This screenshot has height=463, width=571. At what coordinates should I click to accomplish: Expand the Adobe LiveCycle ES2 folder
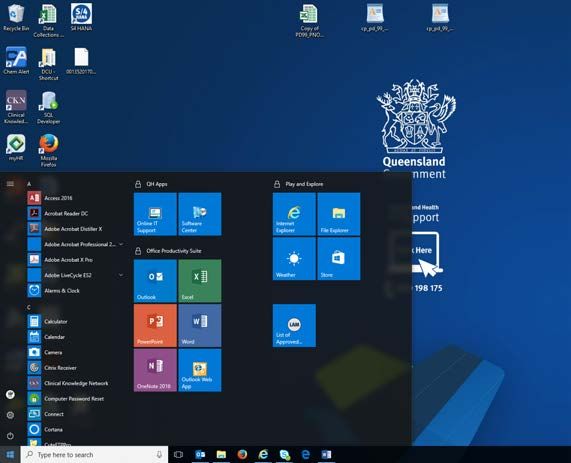[121, 275]
